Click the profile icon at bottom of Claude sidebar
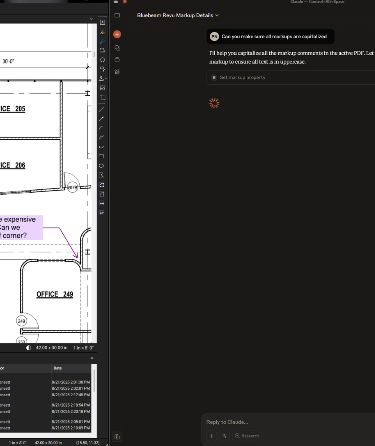 pyautogui.click(x=117, y=436)
